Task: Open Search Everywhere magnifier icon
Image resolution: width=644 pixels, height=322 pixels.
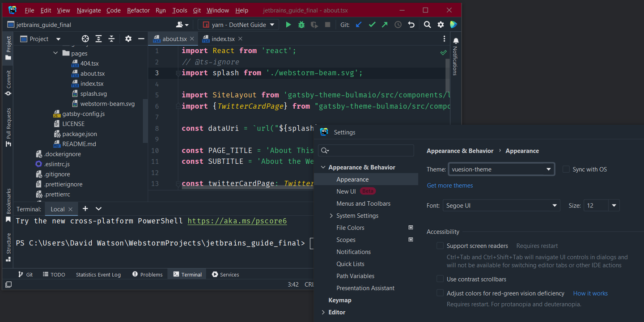Action: click(427, 25)
